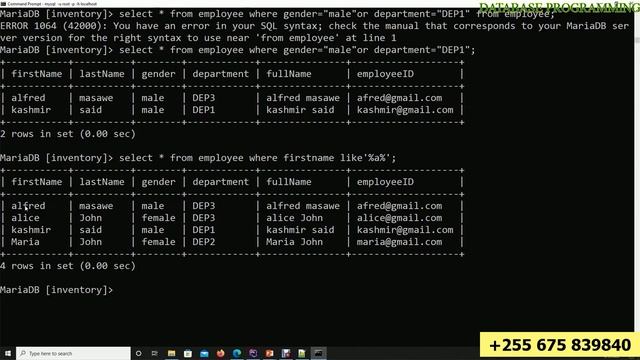
Task: Open Task View on the taskbar
Action: (x=155, y=353)
